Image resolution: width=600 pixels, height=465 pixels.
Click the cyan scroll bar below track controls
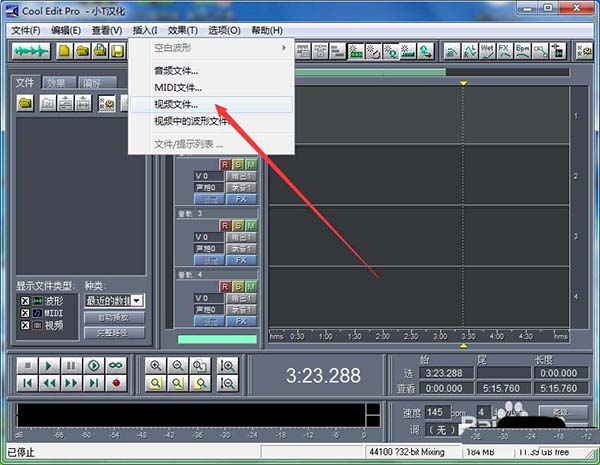click(217, 339)
